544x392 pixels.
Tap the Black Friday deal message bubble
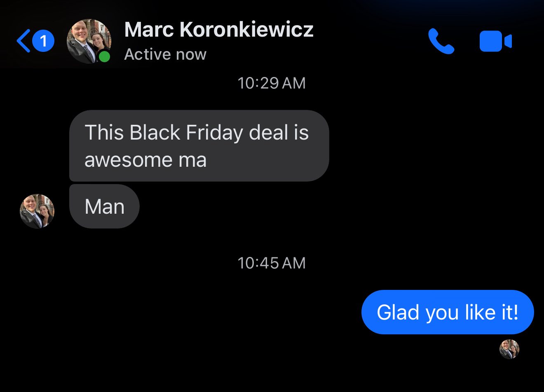(199, 146)
